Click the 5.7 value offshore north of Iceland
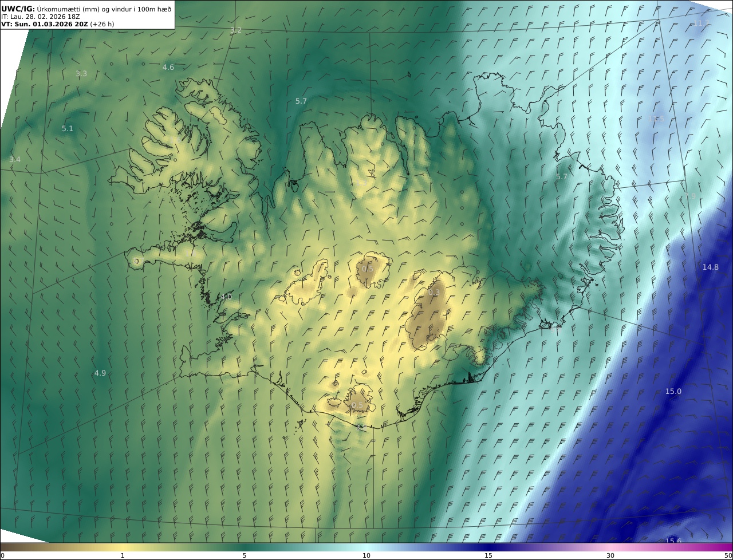This screenshot has height=560, width=733. click(301, 101)
